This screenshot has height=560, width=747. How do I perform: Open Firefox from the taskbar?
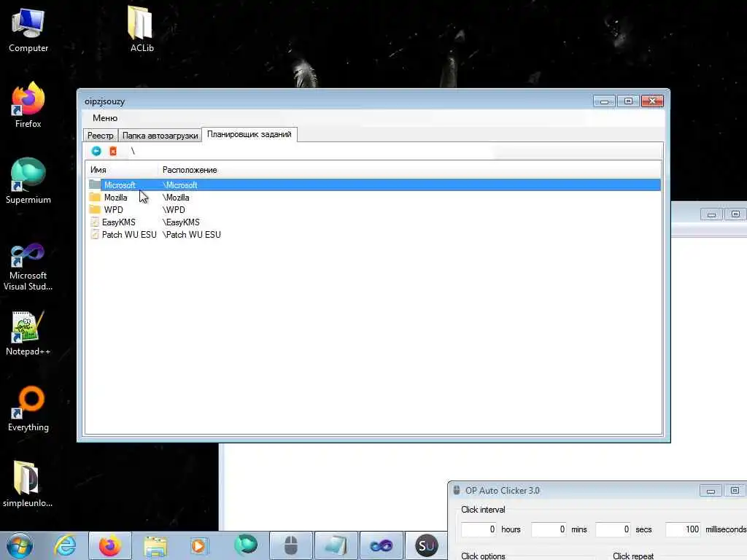click(x=110, y=545)
